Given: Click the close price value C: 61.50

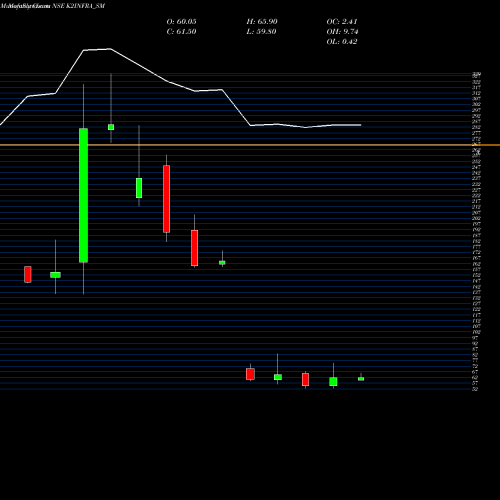Looking at the screenshot, I should tap(181, 32).
